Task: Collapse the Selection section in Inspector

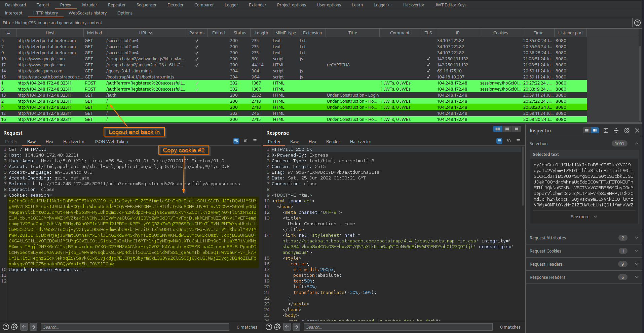Action: pos(637,143)
